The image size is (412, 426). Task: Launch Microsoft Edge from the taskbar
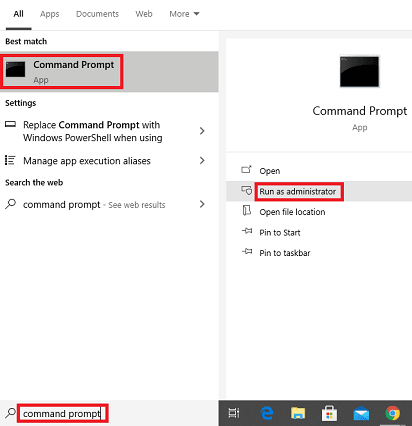click(267, 413)
